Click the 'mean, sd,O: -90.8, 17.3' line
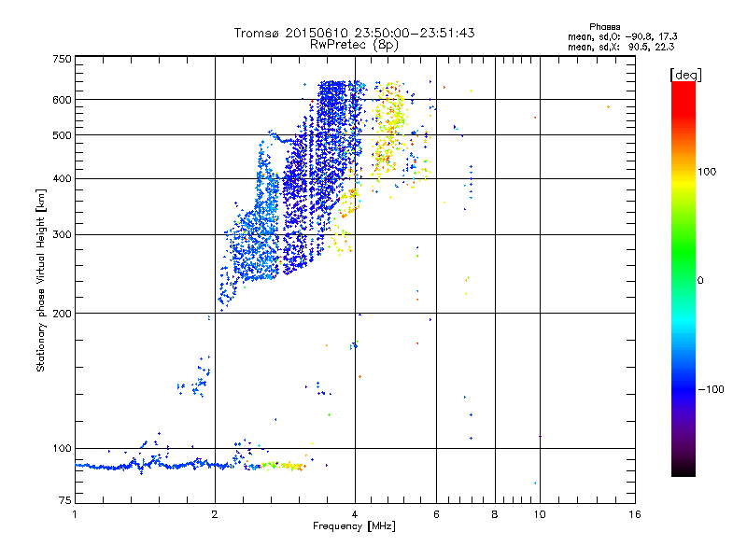Viewport: 747px width, 560px height. pos(622,37)
